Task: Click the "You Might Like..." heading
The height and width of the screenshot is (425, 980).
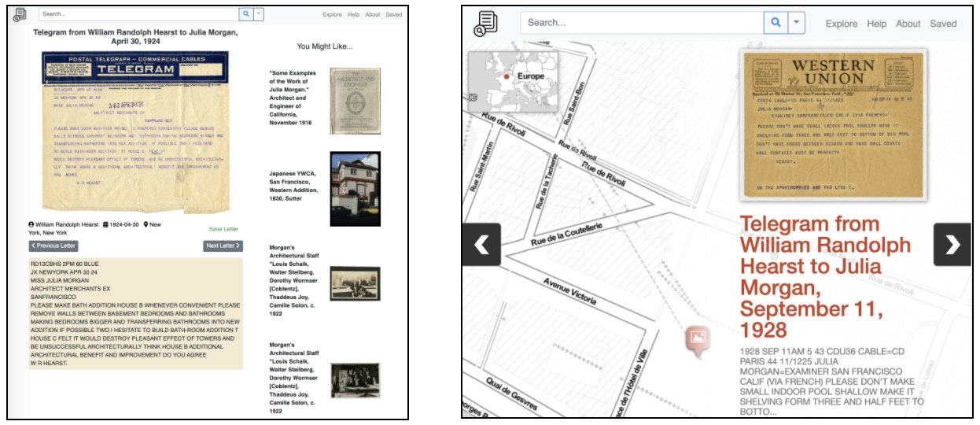Action: pyautogui.click(x=325, y=46)
